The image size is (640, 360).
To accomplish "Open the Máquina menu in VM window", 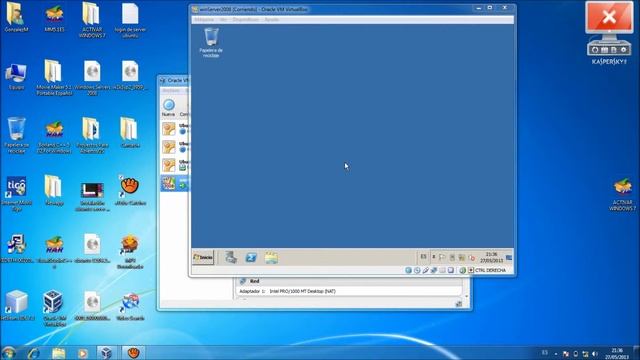I will [204, 20].
